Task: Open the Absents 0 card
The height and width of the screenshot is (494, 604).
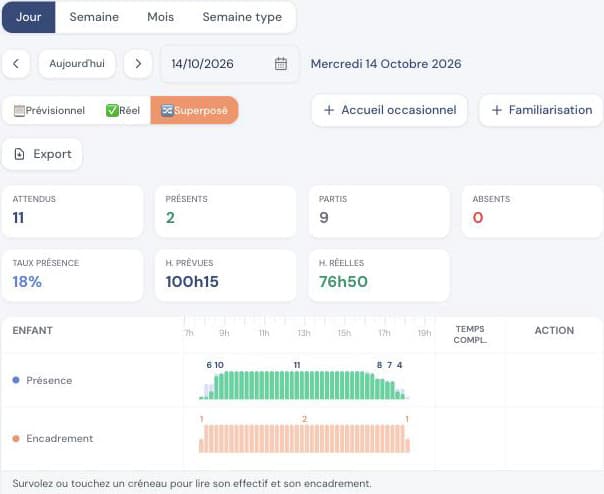Action: (532, 212)
